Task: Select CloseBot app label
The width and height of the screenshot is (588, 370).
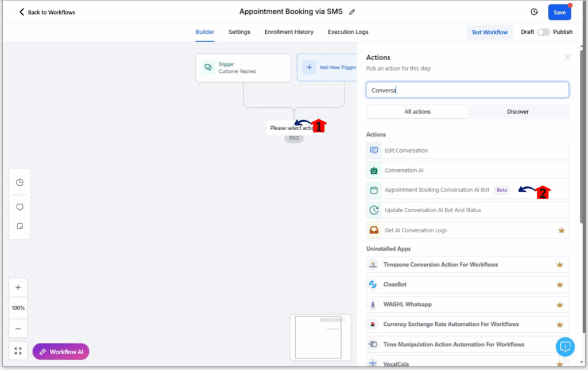Action: coord(395,285)
